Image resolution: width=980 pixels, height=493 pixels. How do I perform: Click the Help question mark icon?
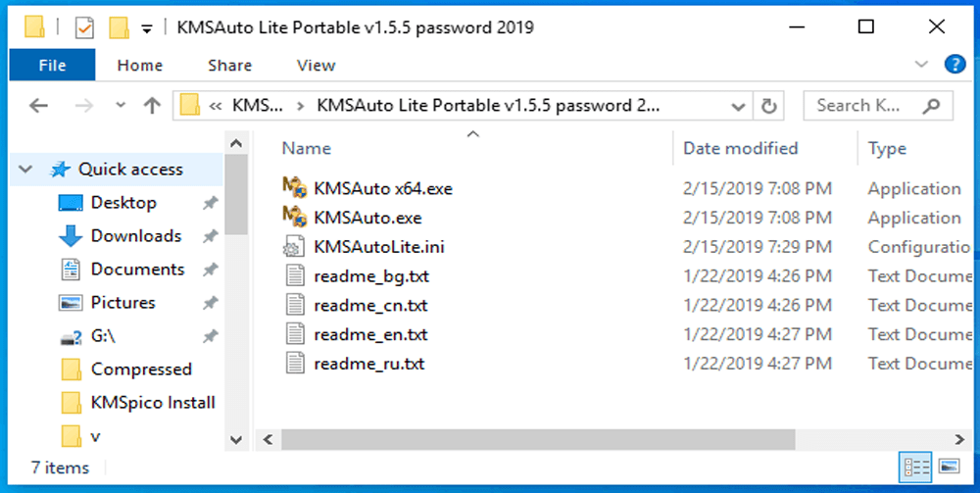pos(955,65)
